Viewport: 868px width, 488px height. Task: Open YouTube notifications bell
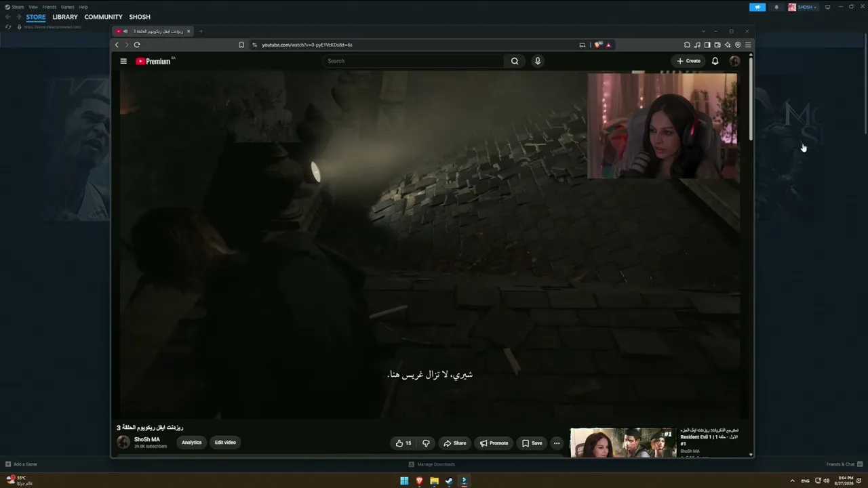[x=715, y=61]
